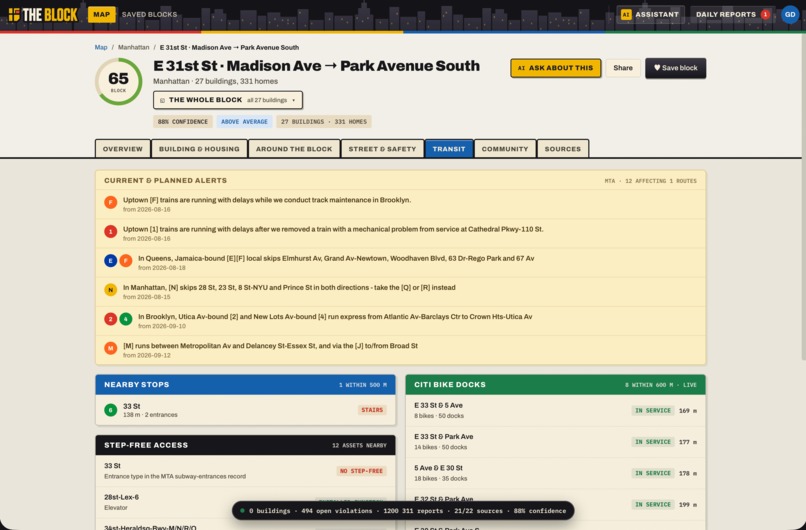The image size is (806, 530).
Task: Click the 27 Buildings · 331 Homes tag
Action: click(x=324, y=122)
